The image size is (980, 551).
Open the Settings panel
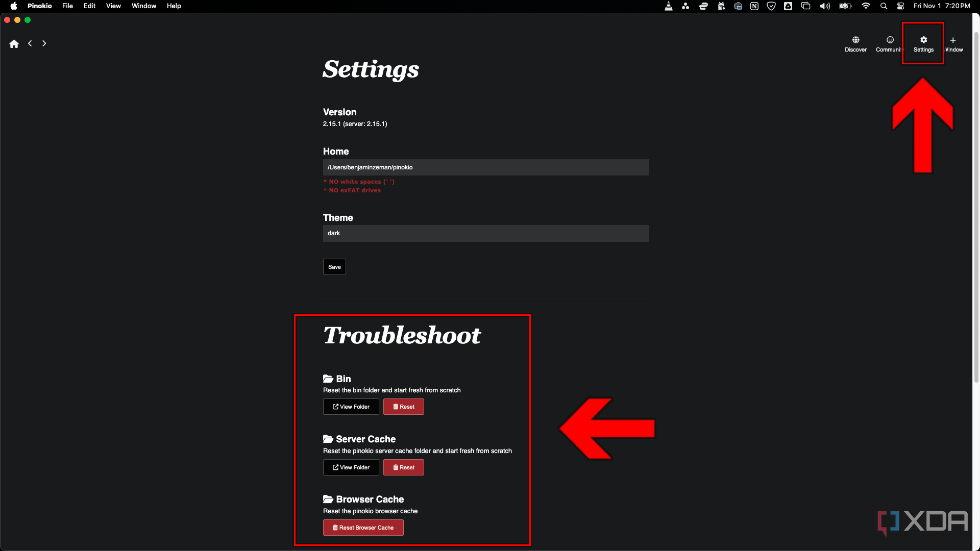click(923, 43)
